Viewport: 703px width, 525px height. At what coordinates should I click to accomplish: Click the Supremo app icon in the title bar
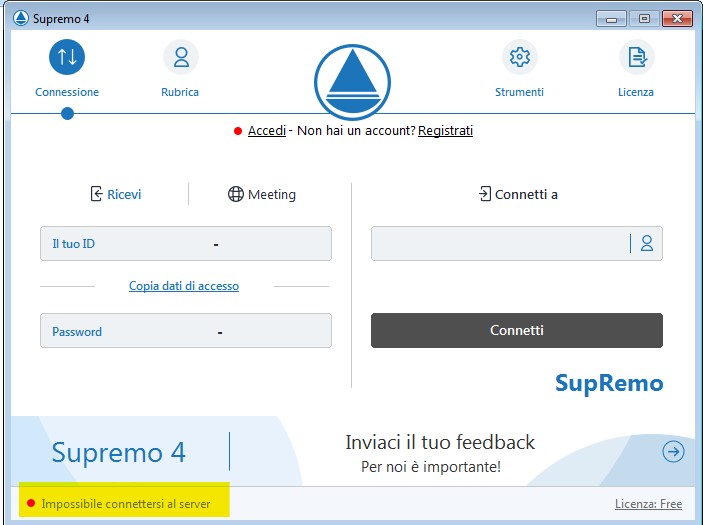(21, 18)
